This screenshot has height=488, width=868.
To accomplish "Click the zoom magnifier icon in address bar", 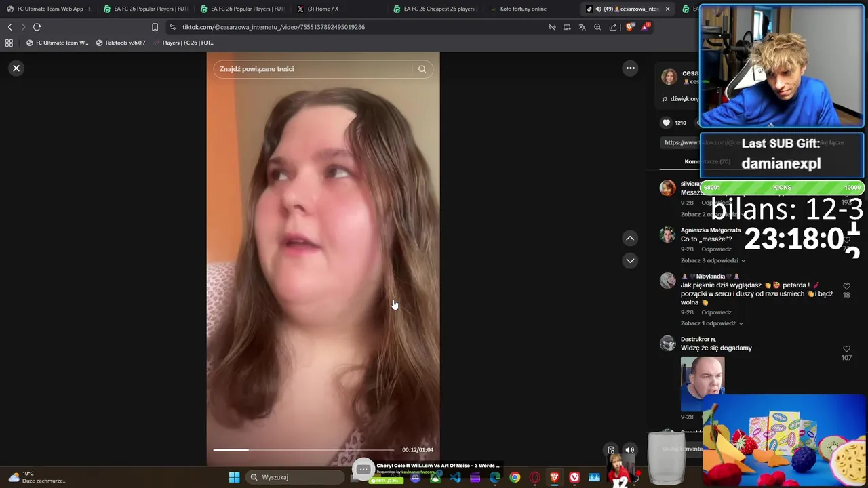I will [597, 27].
